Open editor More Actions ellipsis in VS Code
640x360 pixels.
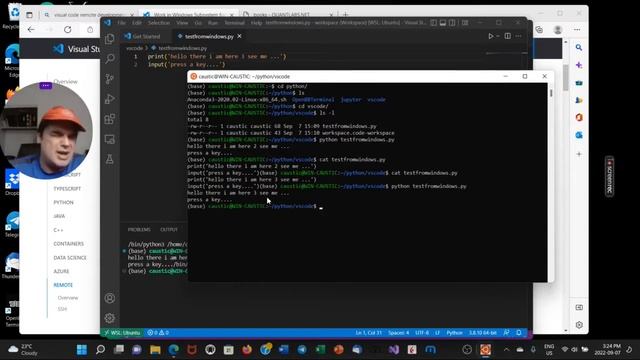tap(518, 36)
